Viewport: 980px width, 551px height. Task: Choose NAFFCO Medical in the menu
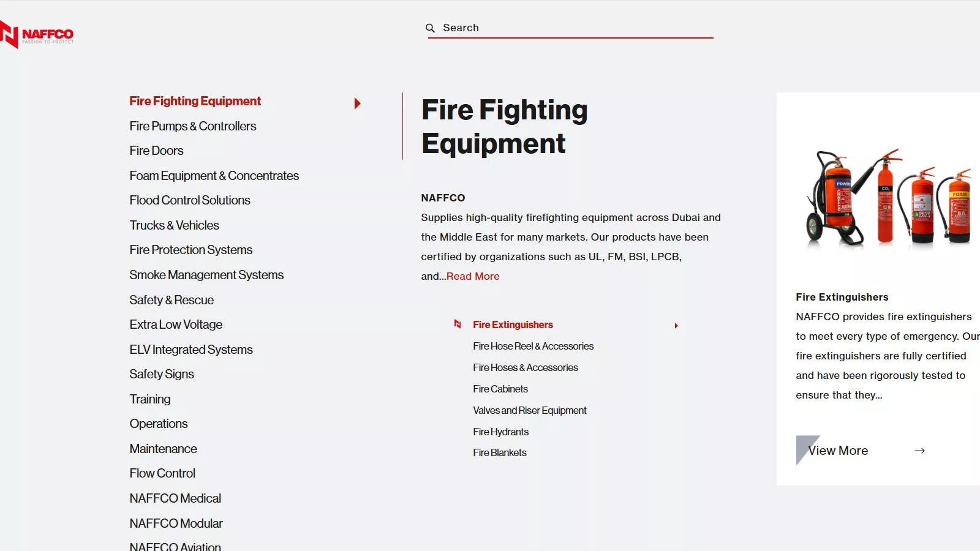tap(175, 498)
